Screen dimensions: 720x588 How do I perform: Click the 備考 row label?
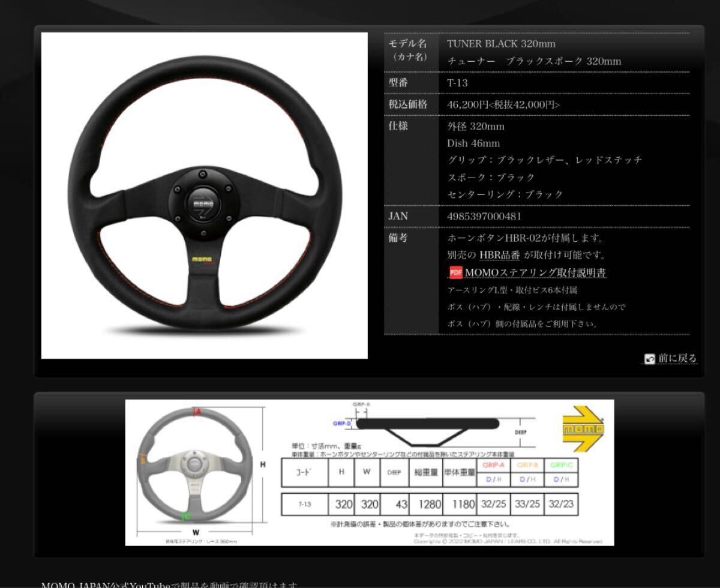[x=398, y=238]
